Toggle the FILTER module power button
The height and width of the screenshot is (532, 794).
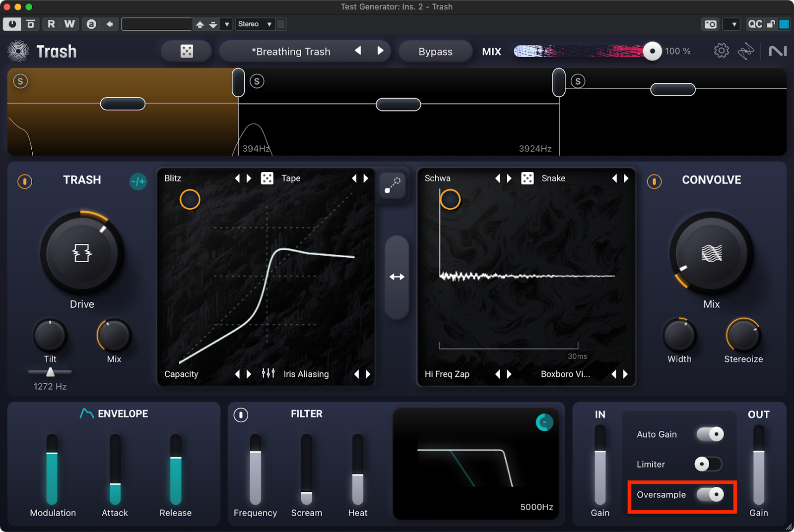point(241,414)
